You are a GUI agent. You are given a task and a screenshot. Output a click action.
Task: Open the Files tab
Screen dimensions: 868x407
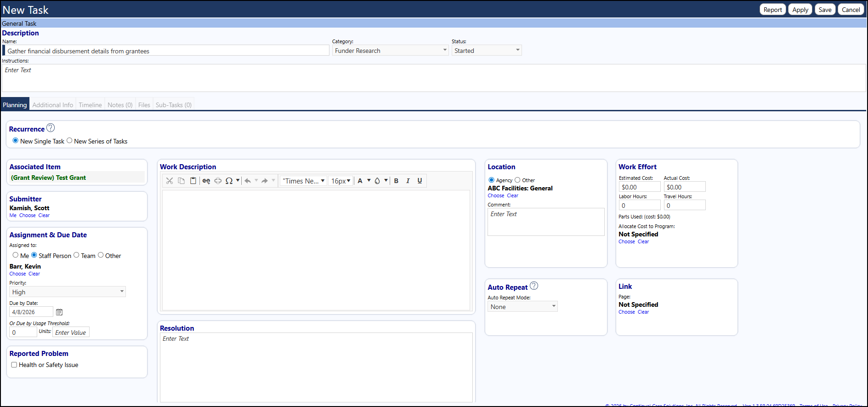(144, 105)
